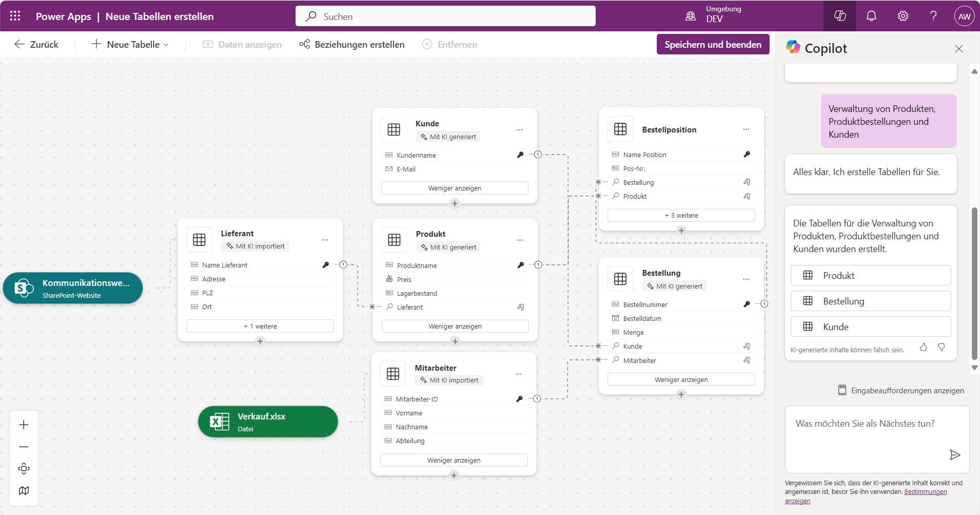
Task: Open Copilot icon in top header
Action: click(x=839, y=16)
